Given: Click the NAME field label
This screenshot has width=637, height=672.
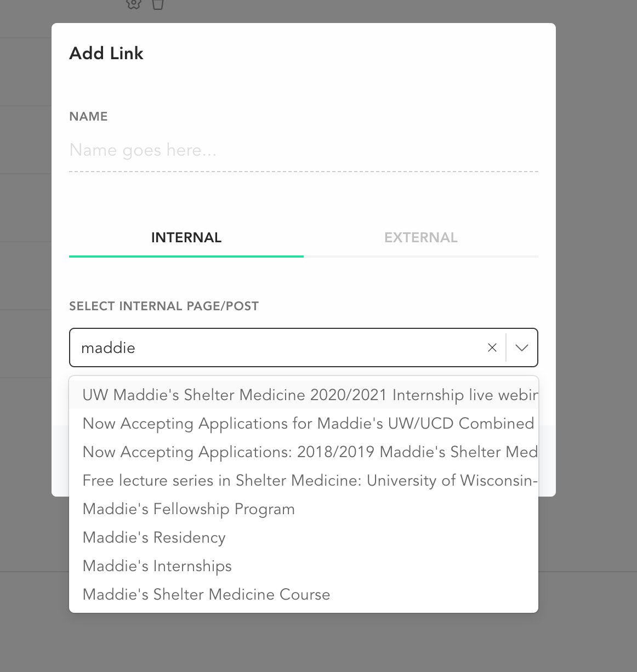Looking at the screenshot, I should click(x=88, y=117).
